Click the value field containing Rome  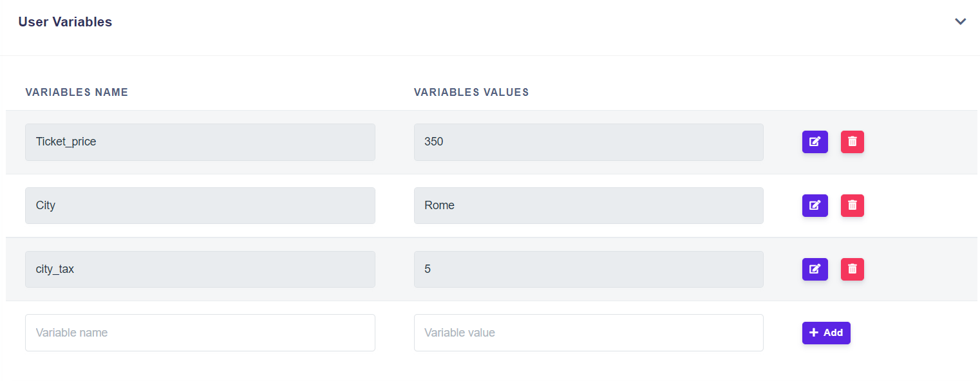(x=588, y=205)
